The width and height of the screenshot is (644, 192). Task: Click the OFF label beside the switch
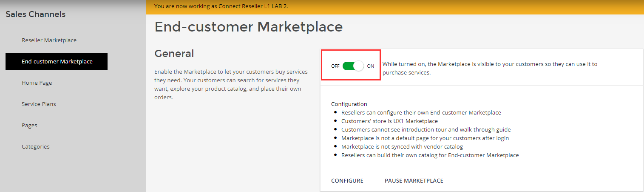click(x=335, y=66)
